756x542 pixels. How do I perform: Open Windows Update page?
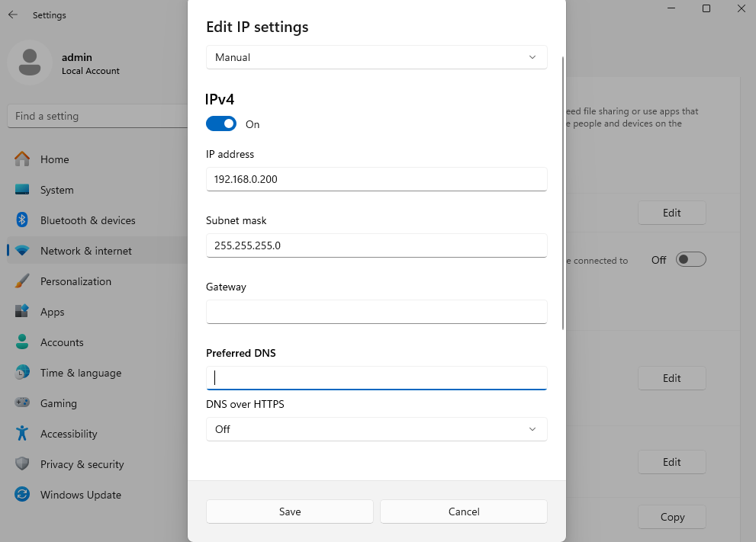point(98,495)
